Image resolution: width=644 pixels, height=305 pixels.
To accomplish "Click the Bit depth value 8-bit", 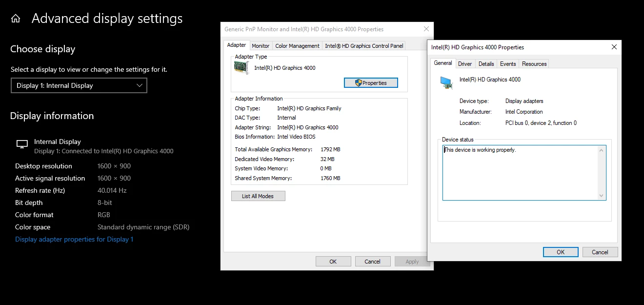I will 104,203.
